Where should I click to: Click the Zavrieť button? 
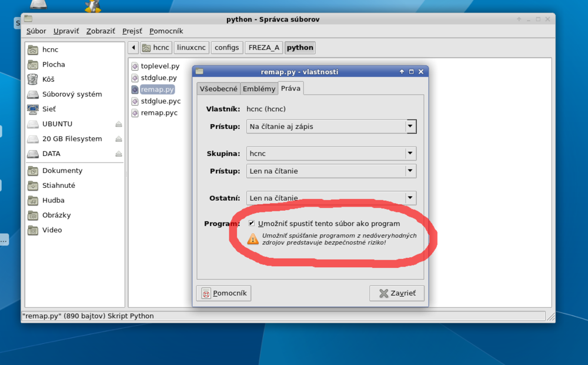397,293
